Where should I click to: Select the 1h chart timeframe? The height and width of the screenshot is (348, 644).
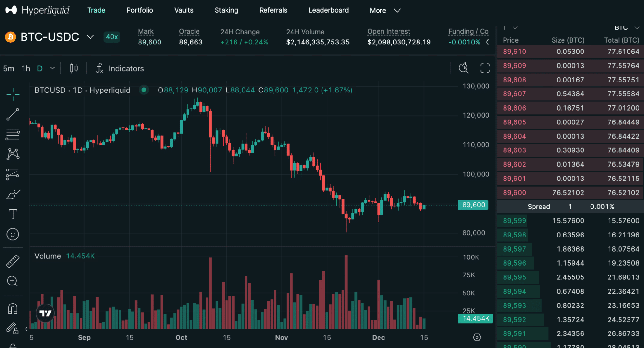pyautogui.click(x=25, y=68)
